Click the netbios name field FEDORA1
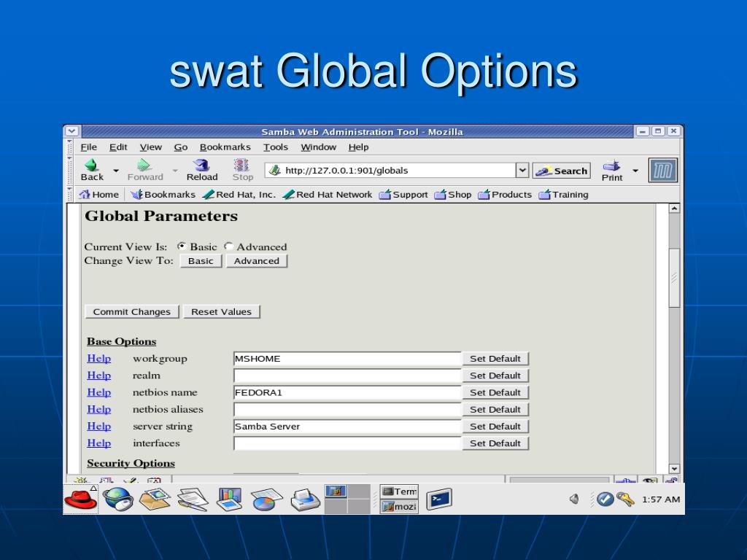747x560 pixels. tap(347, 392)
